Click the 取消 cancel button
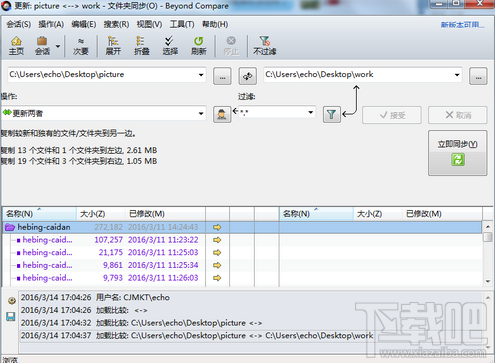Screen dimensions: 495x363 pos(458,115)
